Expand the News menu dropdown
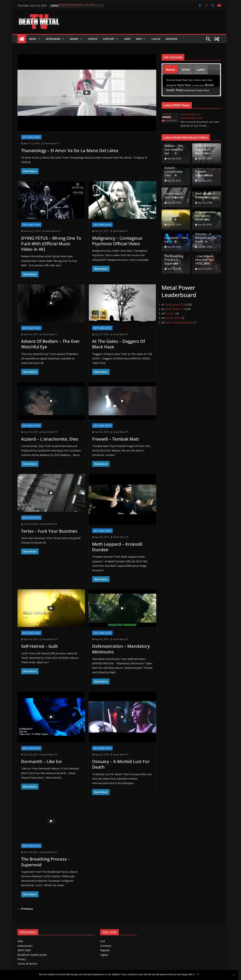 tap(34, 39)
